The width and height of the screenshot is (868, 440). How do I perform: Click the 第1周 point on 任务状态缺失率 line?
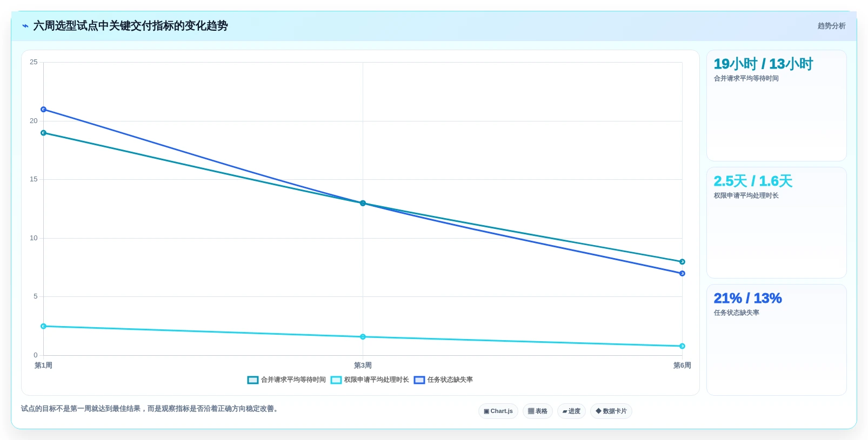44,110
